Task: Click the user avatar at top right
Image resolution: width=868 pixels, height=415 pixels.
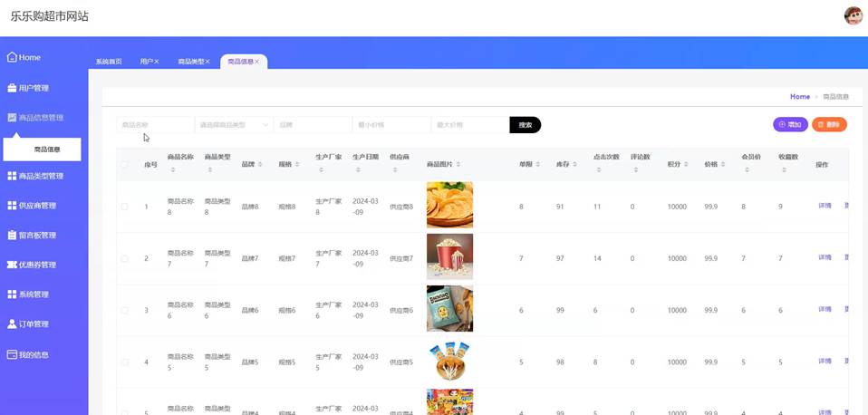Action: click(854, 15)
